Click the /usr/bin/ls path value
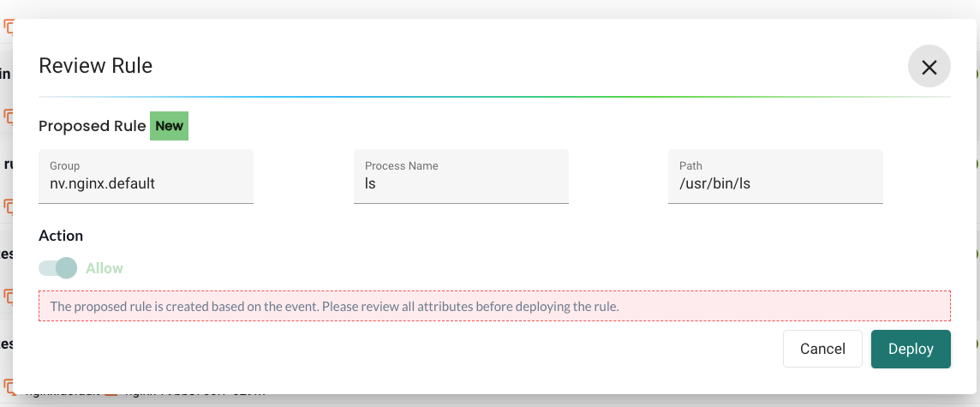 tap(714, 183)
